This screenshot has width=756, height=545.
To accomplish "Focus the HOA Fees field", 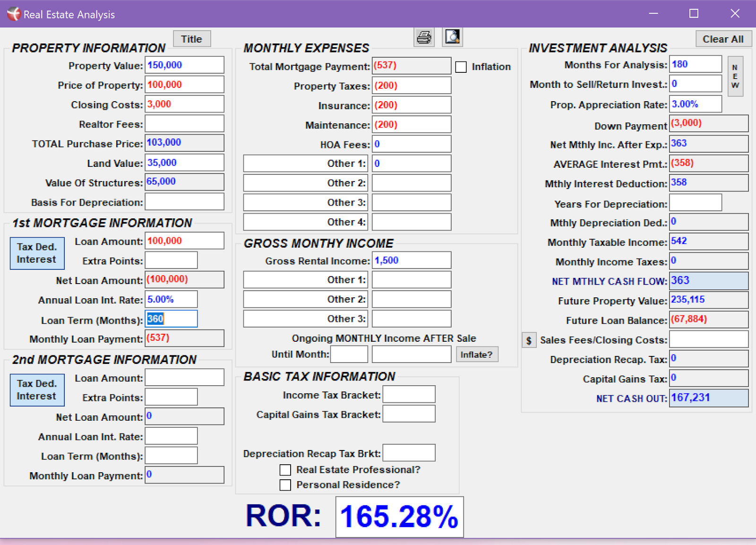I will (412, 144).
